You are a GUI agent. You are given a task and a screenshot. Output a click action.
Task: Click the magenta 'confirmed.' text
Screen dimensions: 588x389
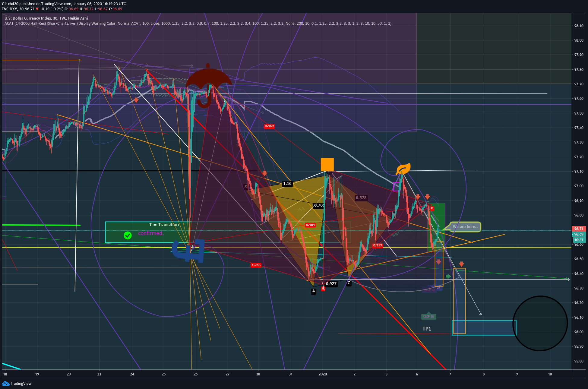150,233
